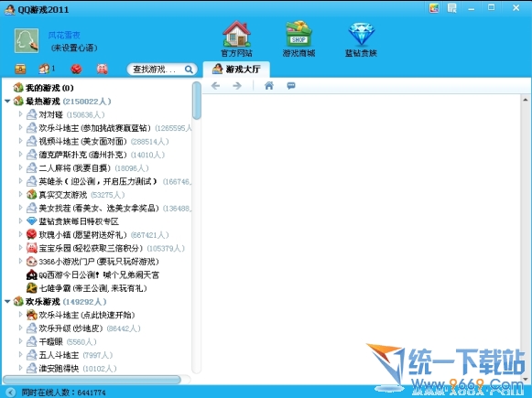
Task: Click the player count (2150022人)
Action: (x=87, y=101)
